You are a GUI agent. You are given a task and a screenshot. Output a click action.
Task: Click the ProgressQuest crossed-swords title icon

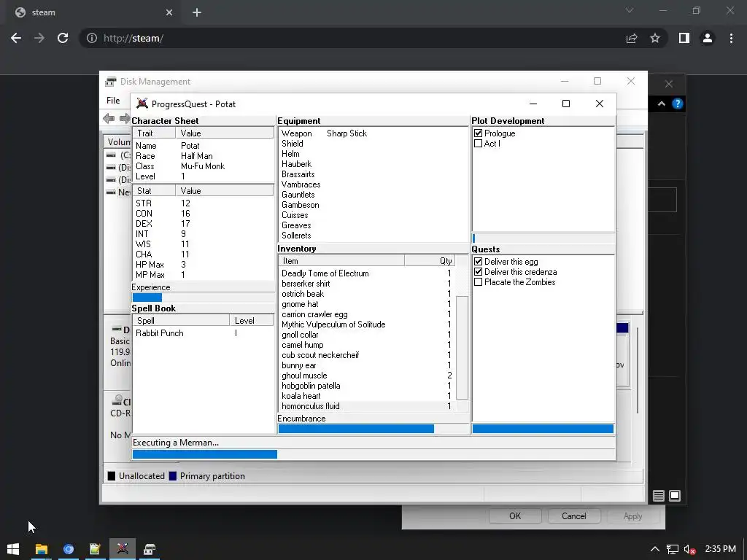pyautogui.click(x=142, y=104)
